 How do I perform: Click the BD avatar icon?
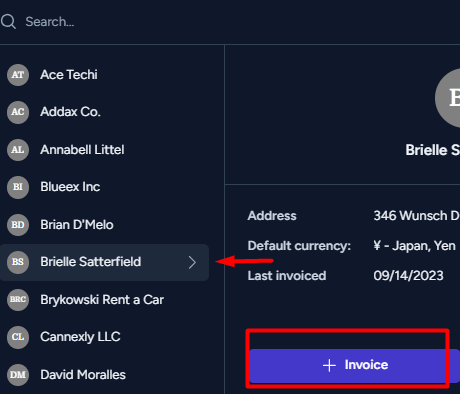pos(18,225)
